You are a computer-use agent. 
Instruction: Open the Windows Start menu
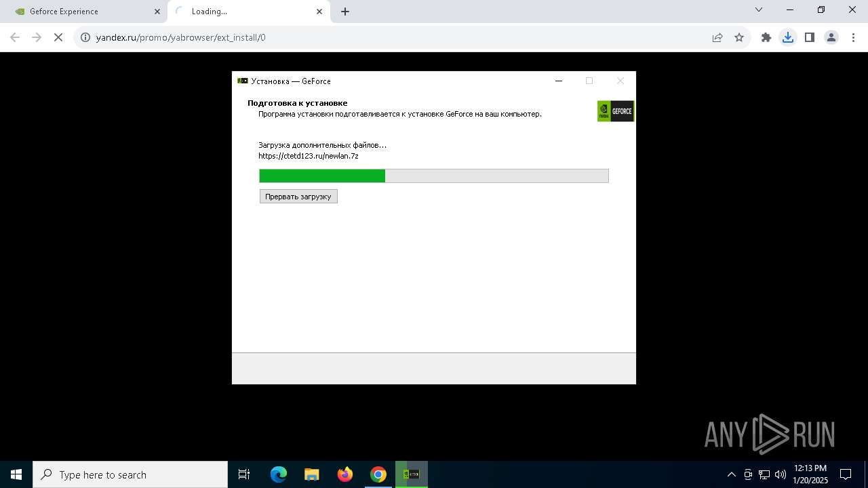point(16,474)
